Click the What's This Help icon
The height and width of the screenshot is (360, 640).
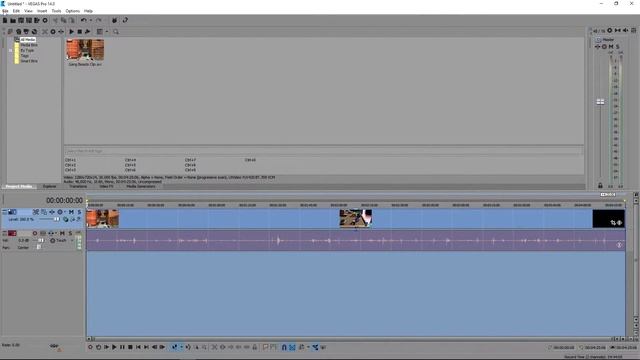125,20
